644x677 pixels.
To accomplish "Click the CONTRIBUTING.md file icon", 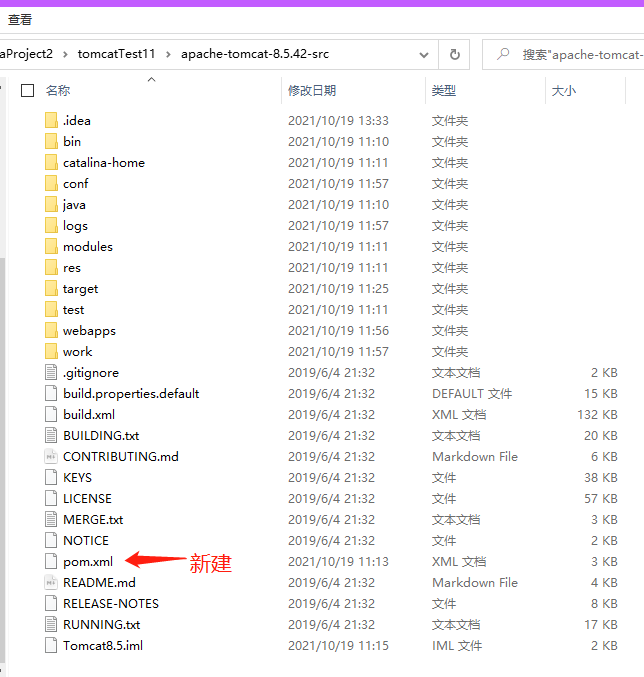I will pyautogui.click(x=52, y=456).
